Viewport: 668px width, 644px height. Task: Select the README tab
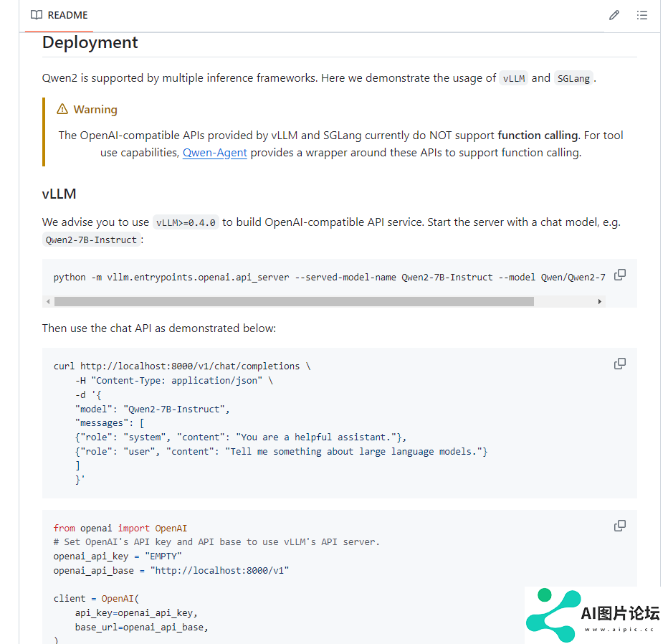pos(59,15)
